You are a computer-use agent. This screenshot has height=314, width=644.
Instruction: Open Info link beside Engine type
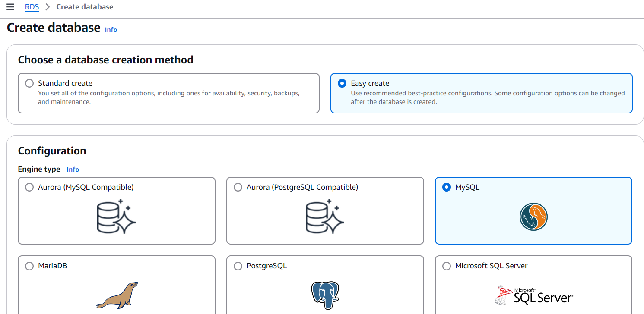point(73,170)
